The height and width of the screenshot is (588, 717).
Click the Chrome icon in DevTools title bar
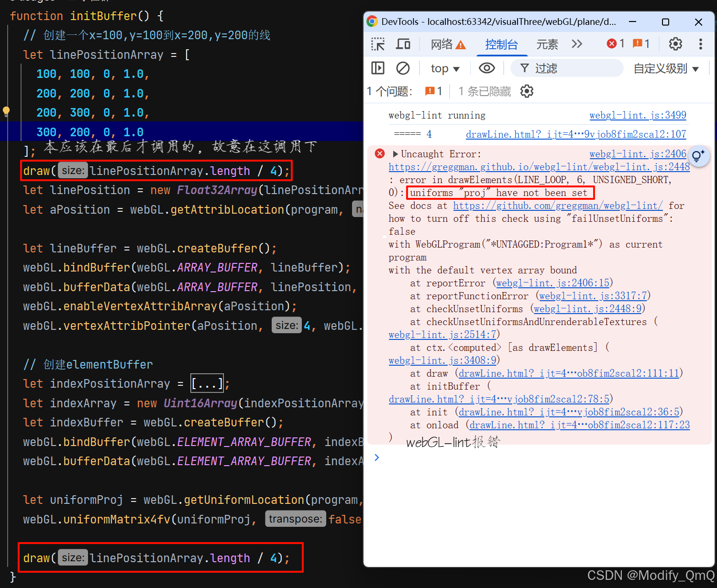372,22
